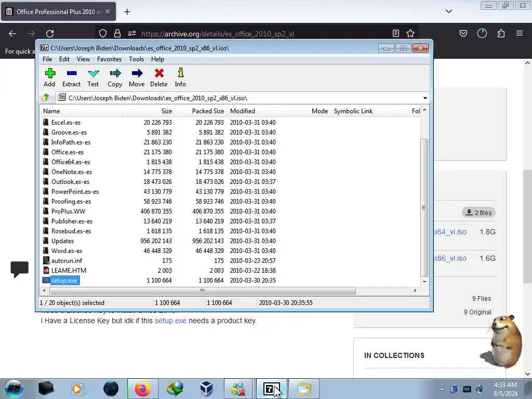Open a new Firefox tab

pos(127,12)
